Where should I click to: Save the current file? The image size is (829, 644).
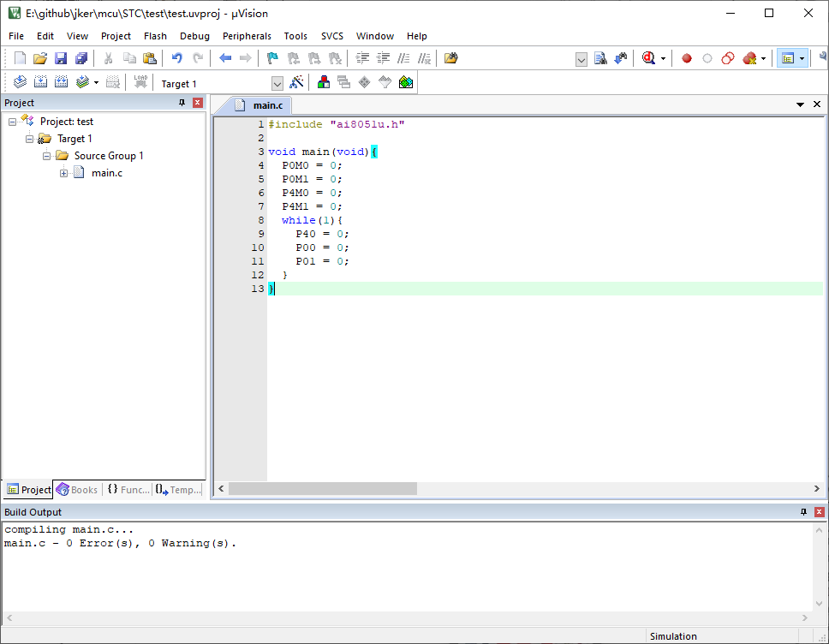pos(61,58)
